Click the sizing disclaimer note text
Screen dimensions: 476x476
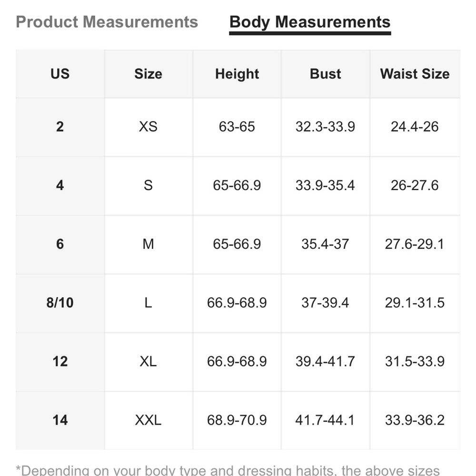click(228, 470)
